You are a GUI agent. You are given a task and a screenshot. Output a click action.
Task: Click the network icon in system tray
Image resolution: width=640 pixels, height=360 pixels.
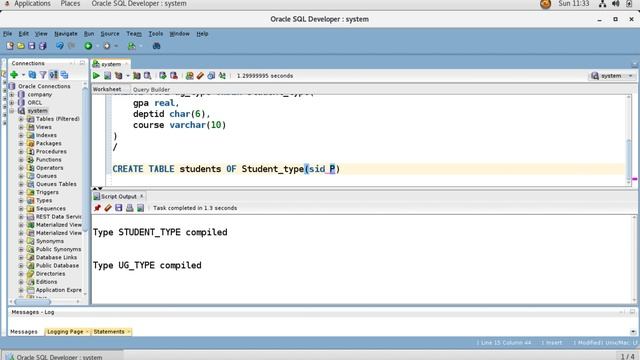602,4
